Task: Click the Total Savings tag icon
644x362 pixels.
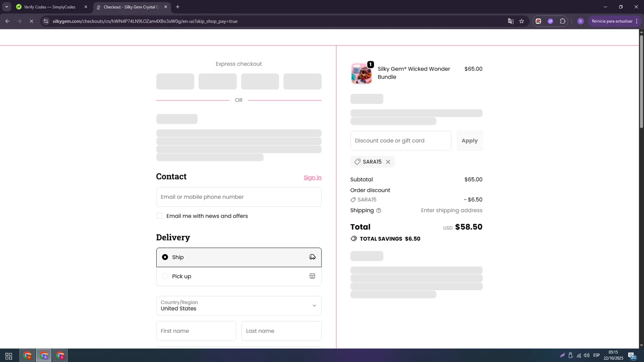Action: tap(354, 238)
